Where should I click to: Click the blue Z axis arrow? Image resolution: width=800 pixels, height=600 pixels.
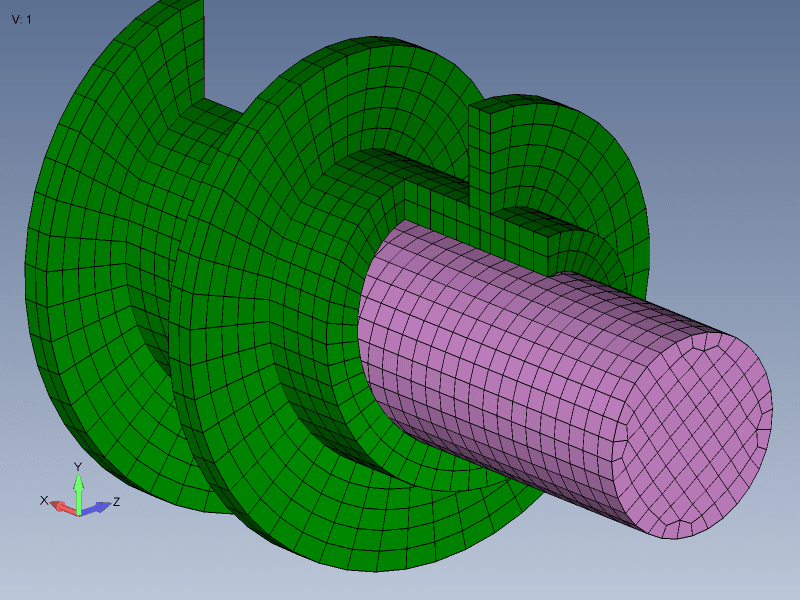pos(96,508)
